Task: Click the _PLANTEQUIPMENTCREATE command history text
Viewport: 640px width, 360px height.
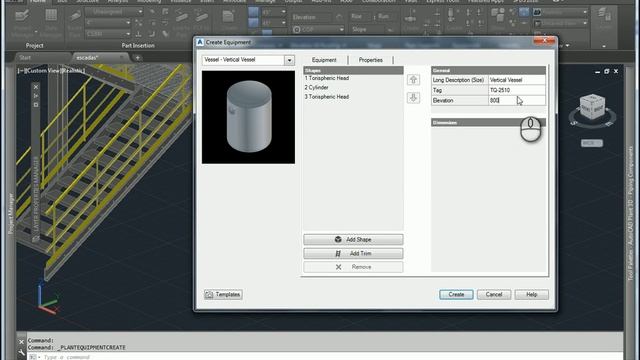Action: click(91, 347)
